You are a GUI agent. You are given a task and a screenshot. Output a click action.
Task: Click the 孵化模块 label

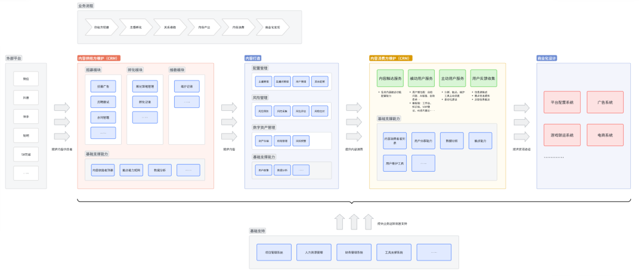(x=135, y=70)
